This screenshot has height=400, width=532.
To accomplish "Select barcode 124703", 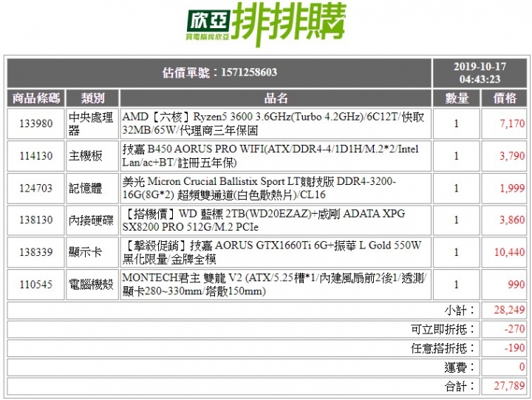I will coord(36,188).
